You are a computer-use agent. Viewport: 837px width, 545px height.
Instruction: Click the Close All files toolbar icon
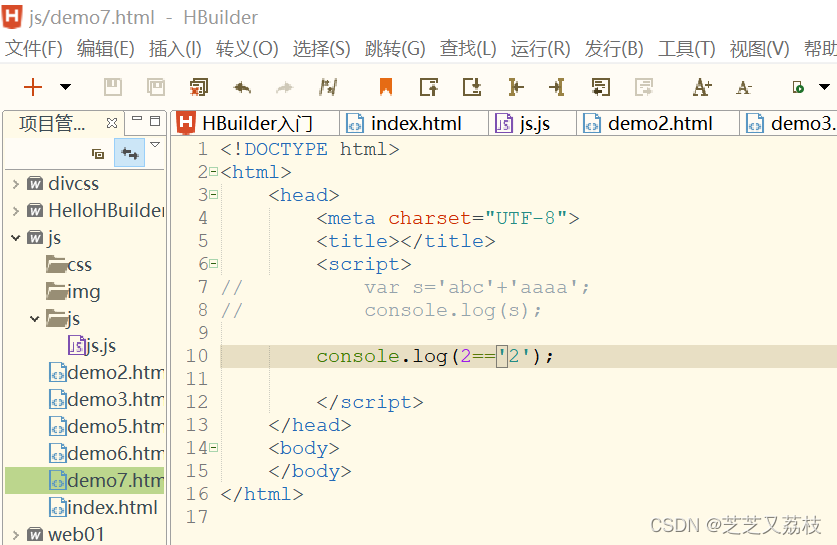point(199,87)
